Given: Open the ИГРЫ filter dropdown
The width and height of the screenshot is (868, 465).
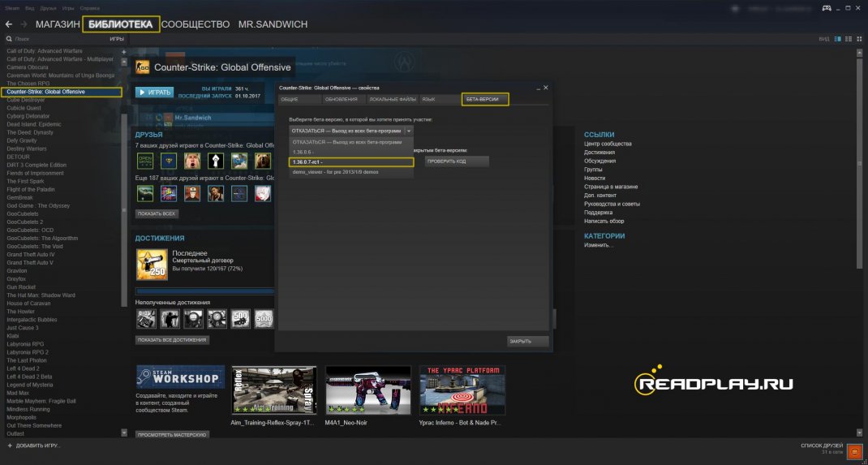Looking at the screenshot, I should tap(116, 39).
